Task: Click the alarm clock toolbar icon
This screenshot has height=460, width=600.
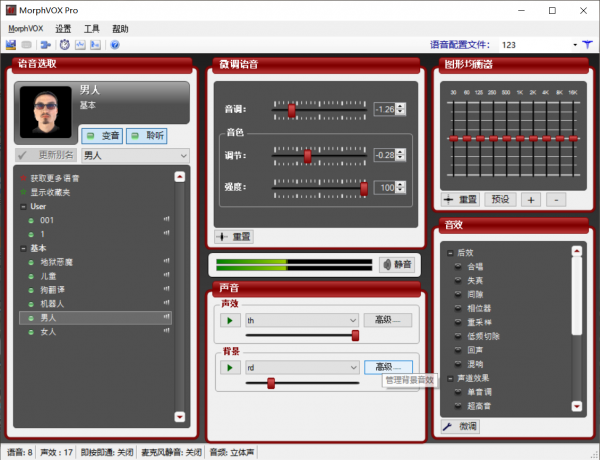Action: [65, 45]
